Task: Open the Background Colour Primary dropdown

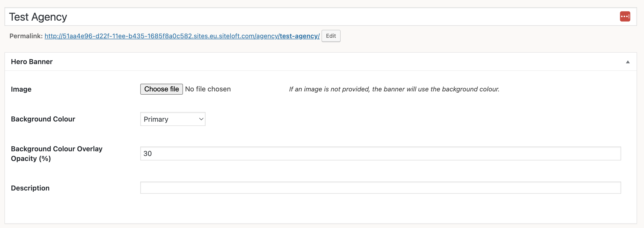Action: pyautogui.click(x=173, y=119)
